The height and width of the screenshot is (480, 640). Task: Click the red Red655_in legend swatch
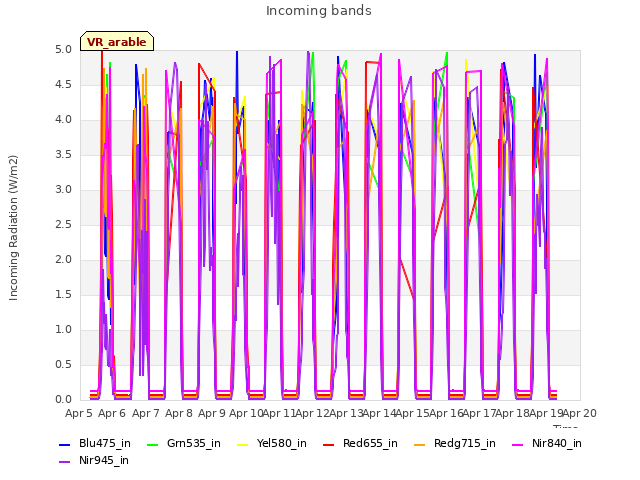[x=328, y=444]
